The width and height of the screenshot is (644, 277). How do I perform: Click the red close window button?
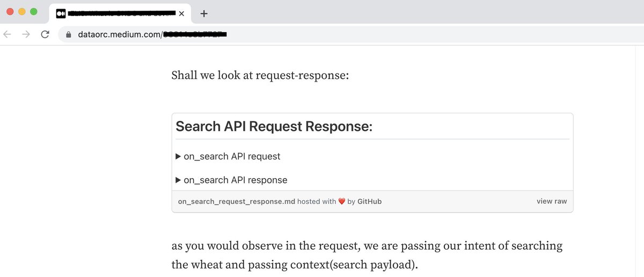point(10,12)
